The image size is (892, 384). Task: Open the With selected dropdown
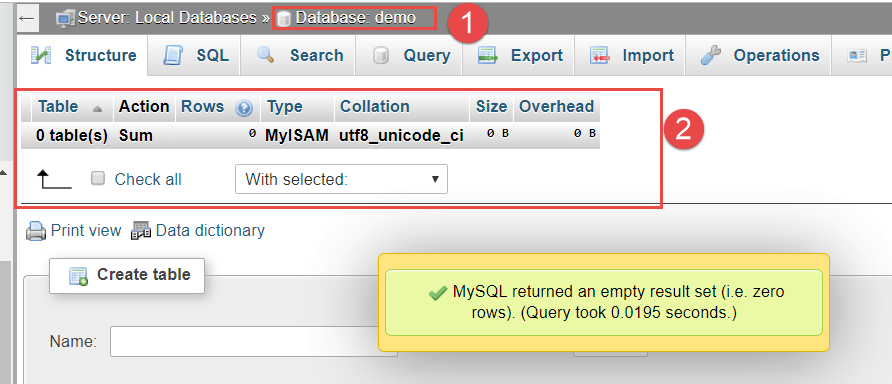(x=341, y=179)
